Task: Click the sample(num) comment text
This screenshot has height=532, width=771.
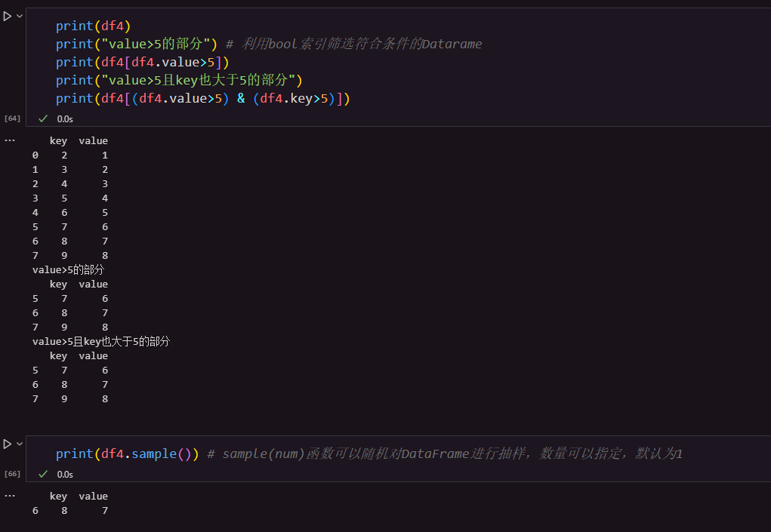Action: pyautogui.click(x=445, y=454)
